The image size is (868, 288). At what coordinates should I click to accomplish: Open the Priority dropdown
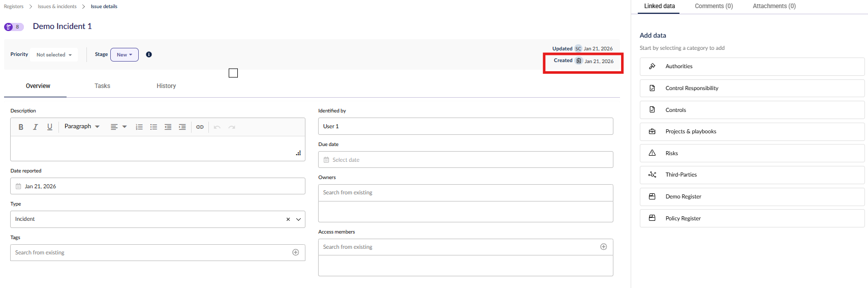(x=54, y=55)
